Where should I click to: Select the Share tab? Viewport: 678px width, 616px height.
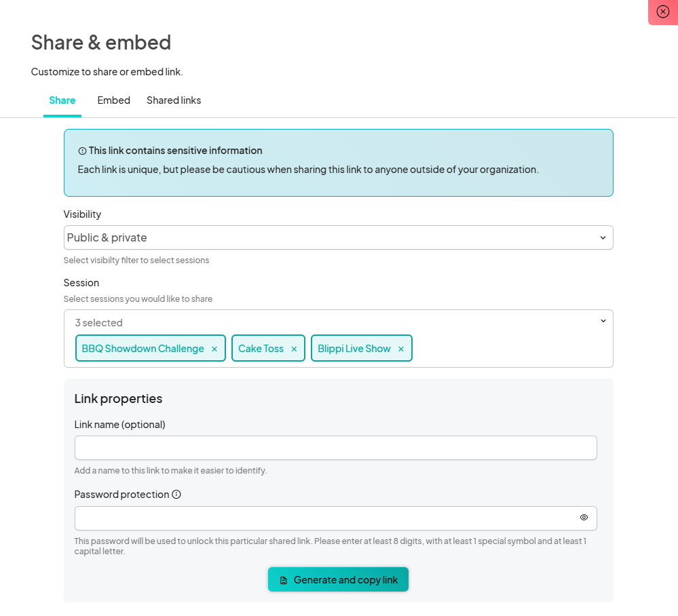[62, 100]
